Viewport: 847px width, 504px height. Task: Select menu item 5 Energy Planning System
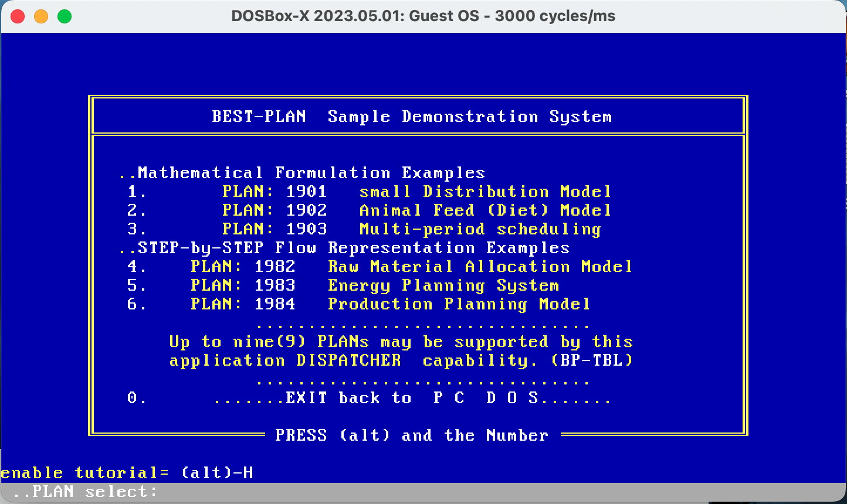343,285
